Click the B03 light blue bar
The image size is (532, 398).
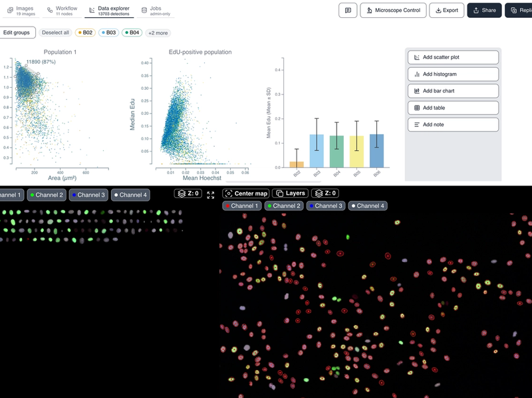[317, 151]
